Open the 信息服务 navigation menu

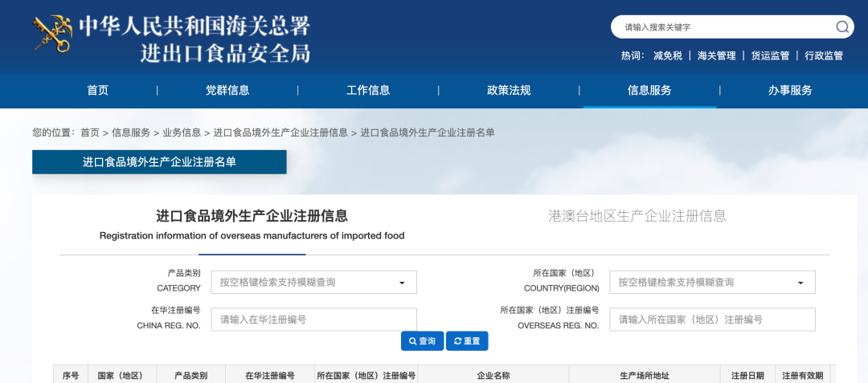click(x=649, y=91)
